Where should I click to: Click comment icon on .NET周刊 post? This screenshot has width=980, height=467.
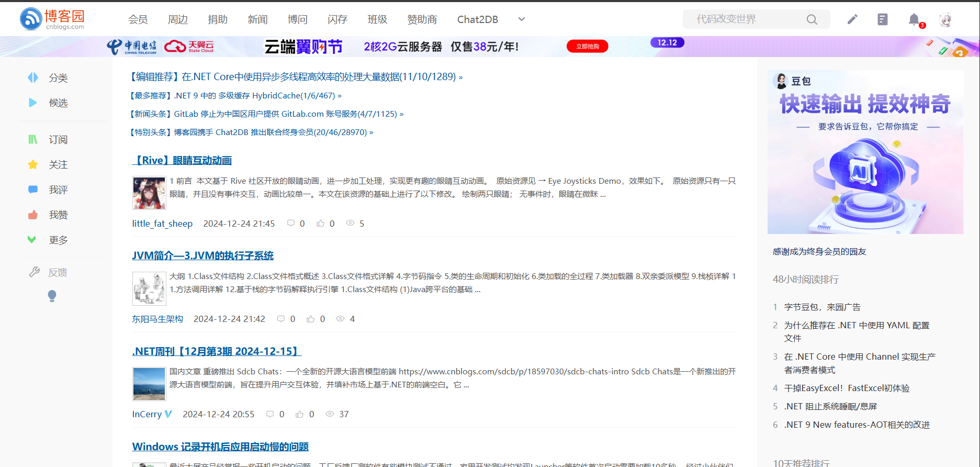[270, 414]
